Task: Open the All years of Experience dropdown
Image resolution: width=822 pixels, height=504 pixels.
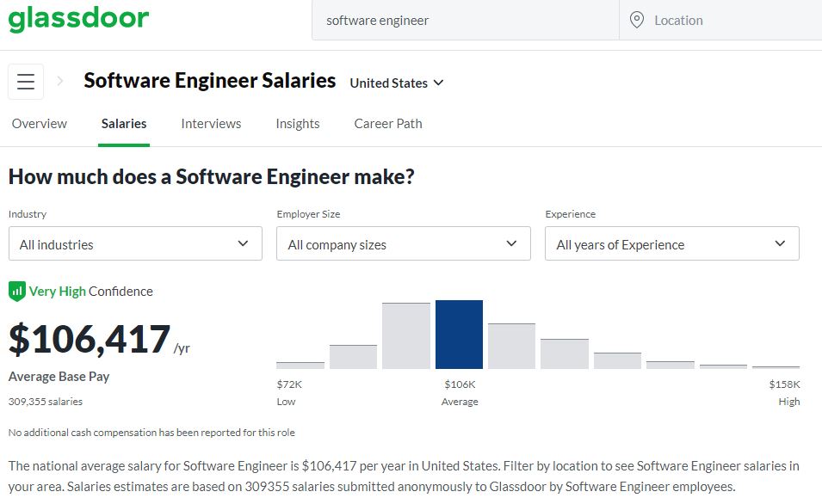Action: click(x=671, y=244)
